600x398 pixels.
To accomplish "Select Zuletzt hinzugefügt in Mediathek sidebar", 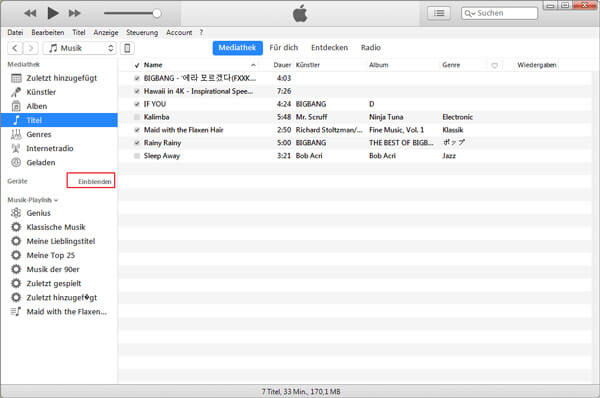I will 59,78.
